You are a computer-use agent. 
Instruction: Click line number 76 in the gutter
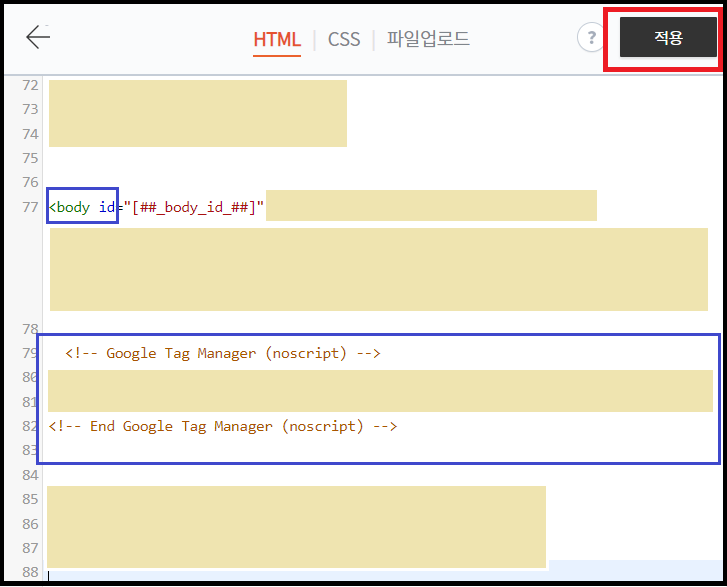(x=30, y=182)
